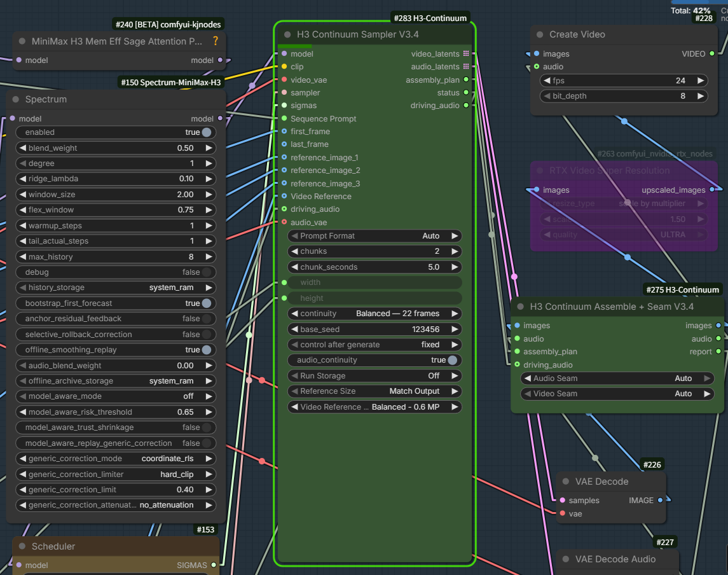The width and height of the screenshot is (728, 575).
Task: Open the Prompt Format Auto dropdown
Action: tap(374, 236)
